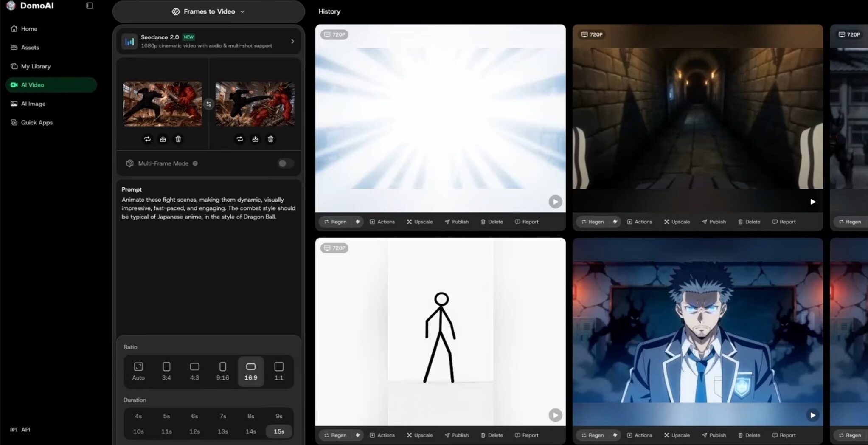The height and width of the screenshot is (445, 868).
Task: Set duration to 12s
Action: point(194,431)
